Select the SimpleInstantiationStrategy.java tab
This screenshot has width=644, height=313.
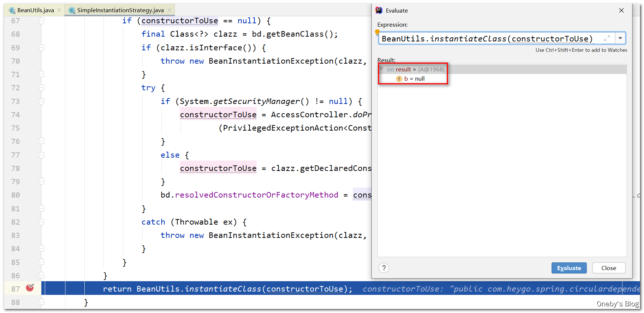pyautogui.click(x=120, y=10)
